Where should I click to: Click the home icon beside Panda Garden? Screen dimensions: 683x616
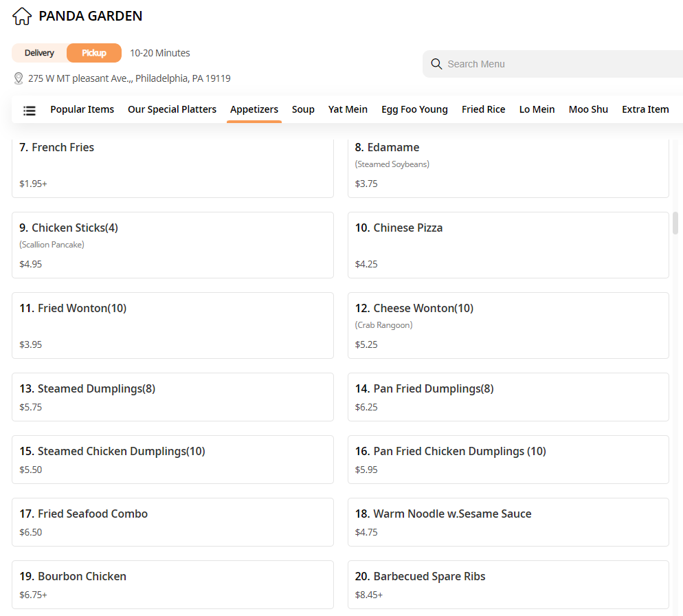point(22,16)
